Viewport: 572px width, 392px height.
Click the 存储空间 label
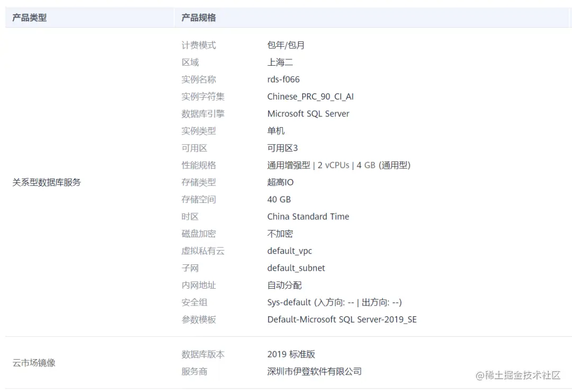click(x=199, y=199)
